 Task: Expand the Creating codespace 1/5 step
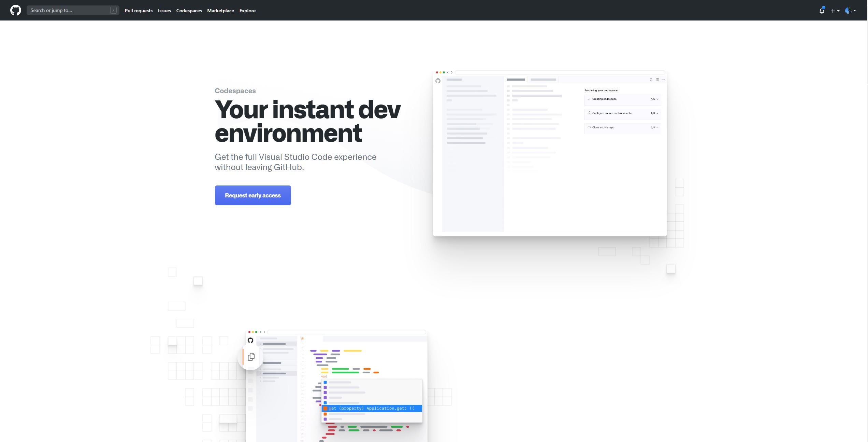[x=623, y=99]
